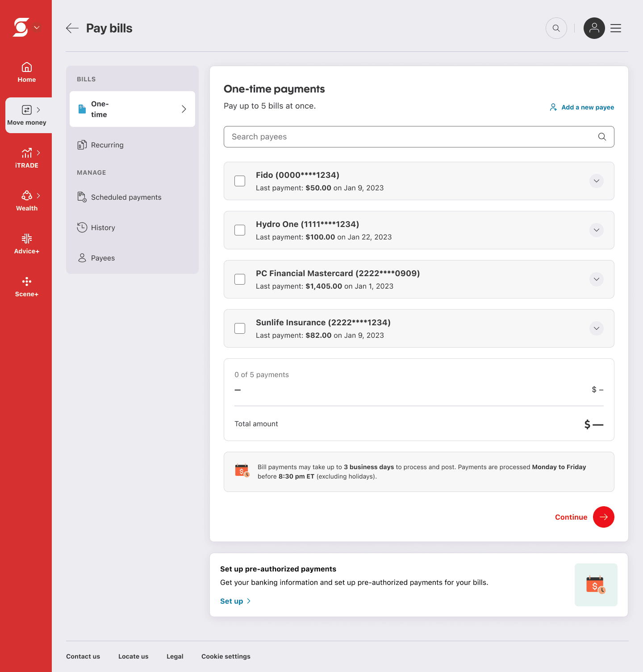This screenshot has width=643, height=672.
Task: Click the chevron on One-time item
Action: click(x=184, y=109)
